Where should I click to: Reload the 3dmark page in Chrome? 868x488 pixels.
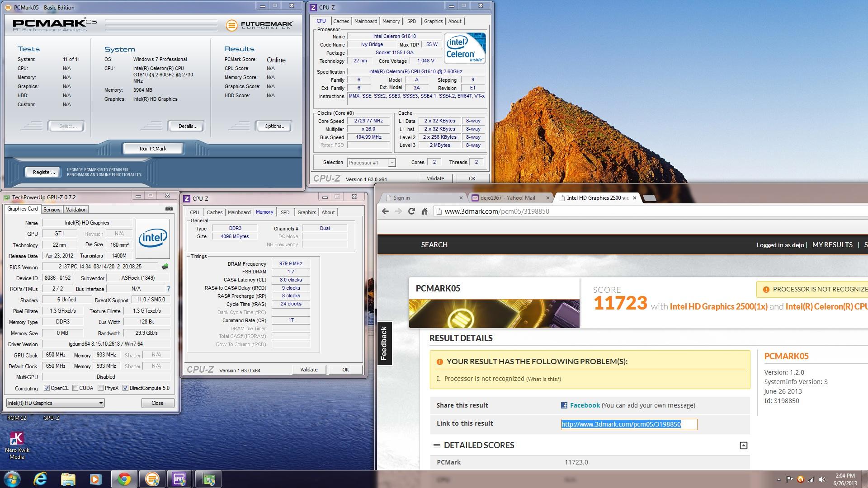click(411, 211)
